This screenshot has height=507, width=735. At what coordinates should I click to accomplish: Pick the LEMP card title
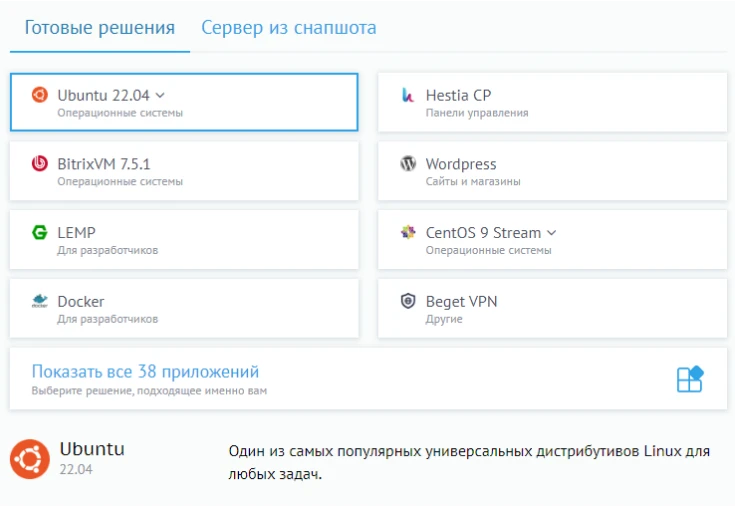click(x=76, y=232)
